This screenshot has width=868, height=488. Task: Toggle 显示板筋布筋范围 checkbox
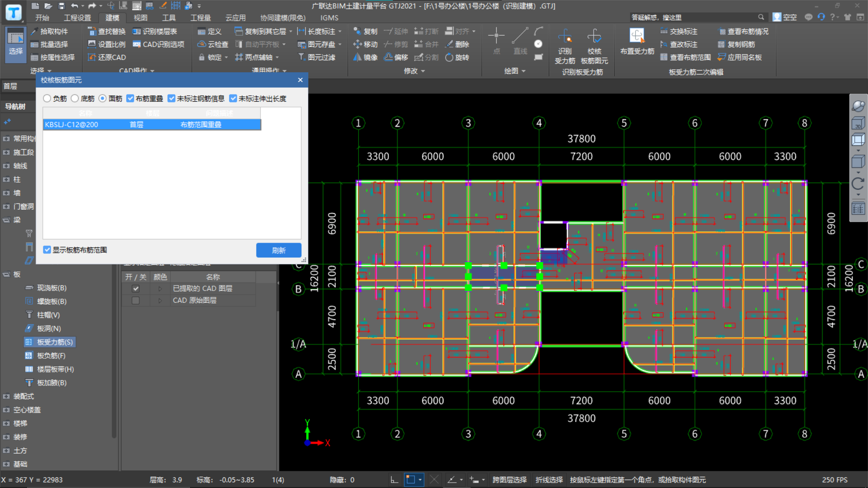[47, 250]
